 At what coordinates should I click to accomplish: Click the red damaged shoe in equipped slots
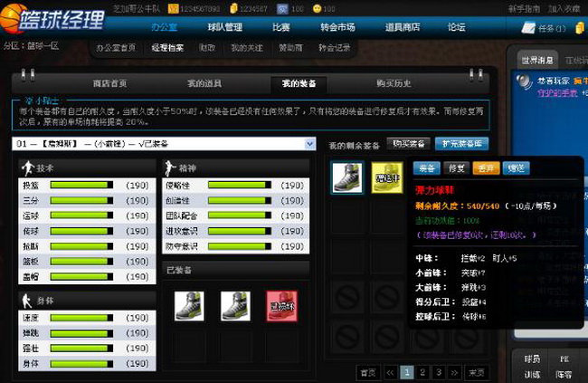tap(280, 305)
